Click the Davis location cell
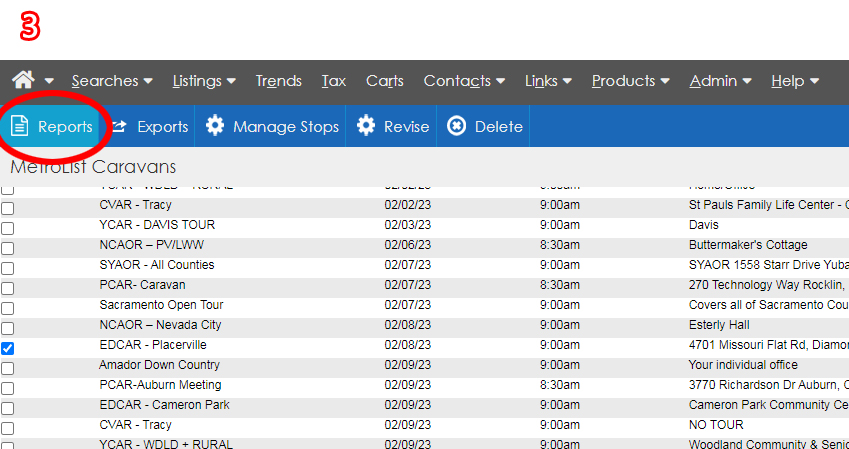The height and width of the screenshot is (449, 849). [x=703, y=225]
